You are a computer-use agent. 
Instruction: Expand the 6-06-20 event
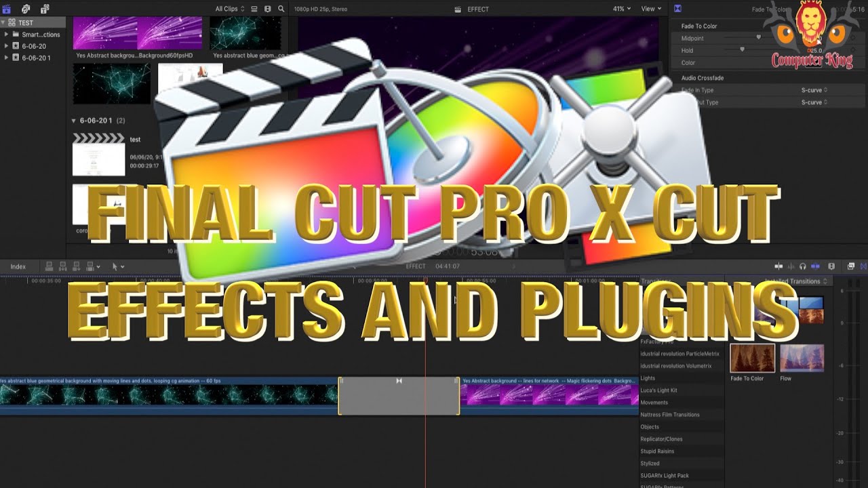6,46
